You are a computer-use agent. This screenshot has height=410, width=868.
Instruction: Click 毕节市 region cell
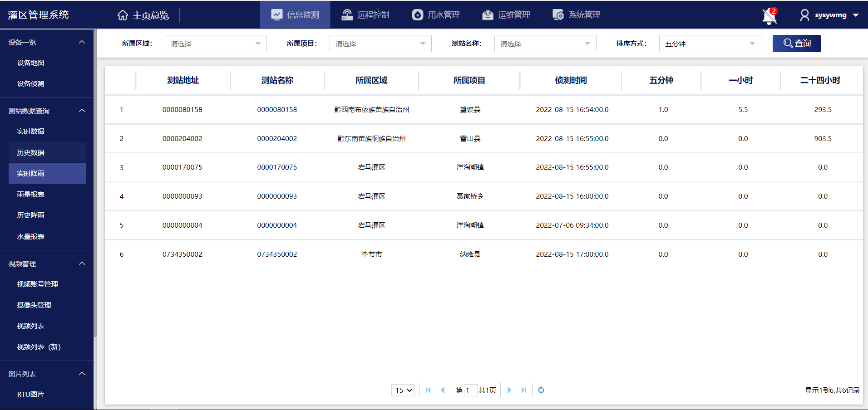click(371, 254)
